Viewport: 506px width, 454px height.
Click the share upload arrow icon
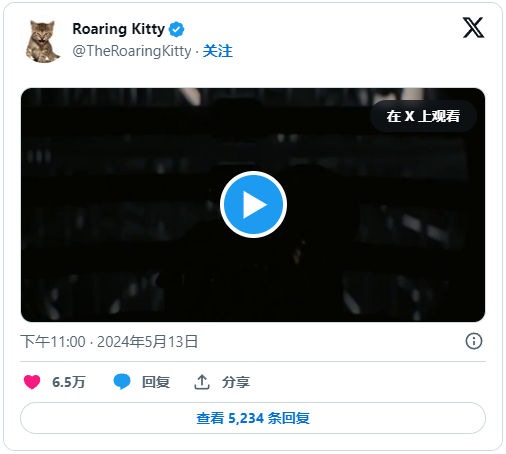pyautogui.click(x=202, y=382)
